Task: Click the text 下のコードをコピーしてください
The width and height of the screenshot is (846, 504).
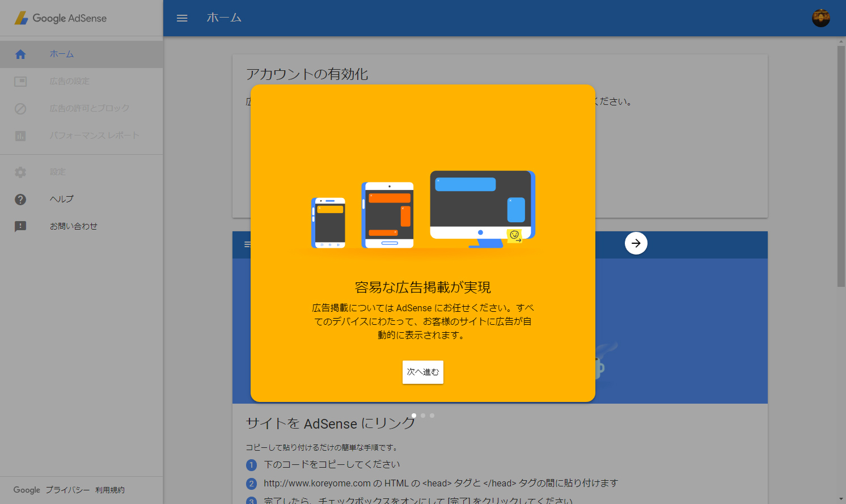Action: pyautogui.click(x=332, y=464)
